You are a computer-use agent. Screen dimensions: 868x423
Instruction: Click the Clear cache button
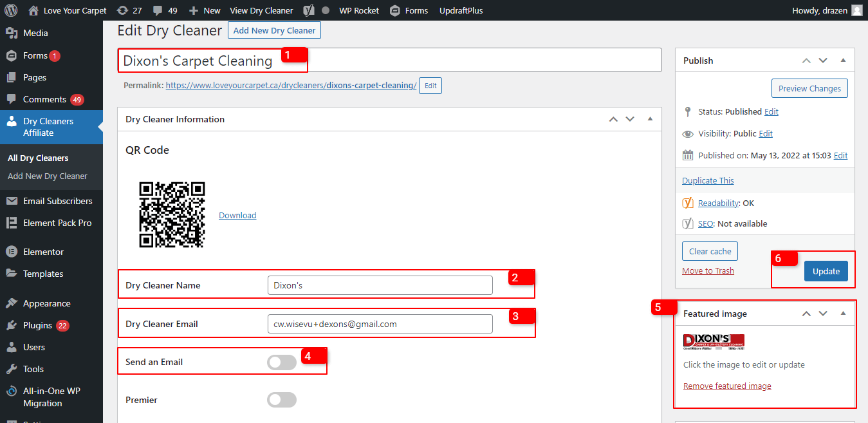(x=710, y=251)
